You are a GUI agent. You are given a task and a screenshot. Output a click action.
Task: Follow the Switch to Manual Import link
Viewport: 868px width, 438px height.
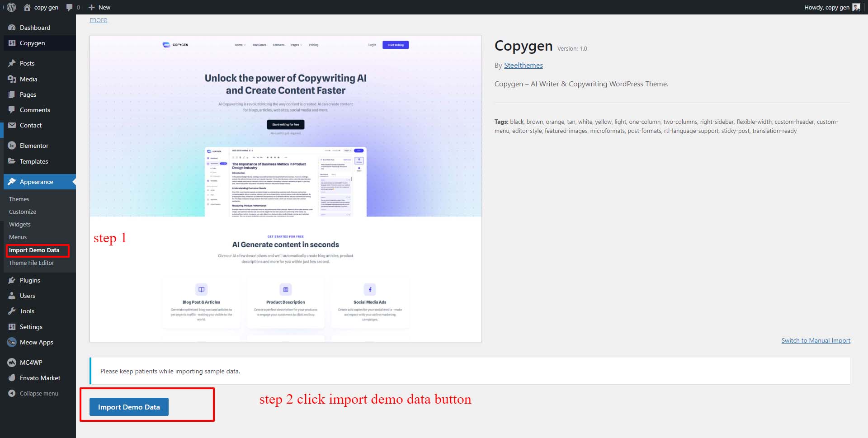[816, 340]
